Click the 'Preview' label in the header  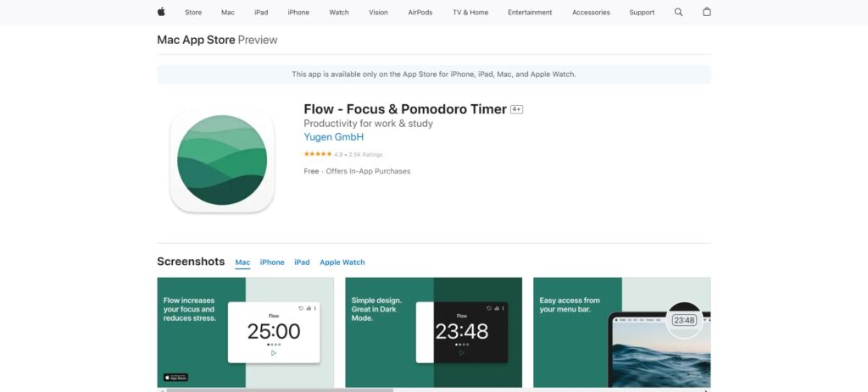258,40
